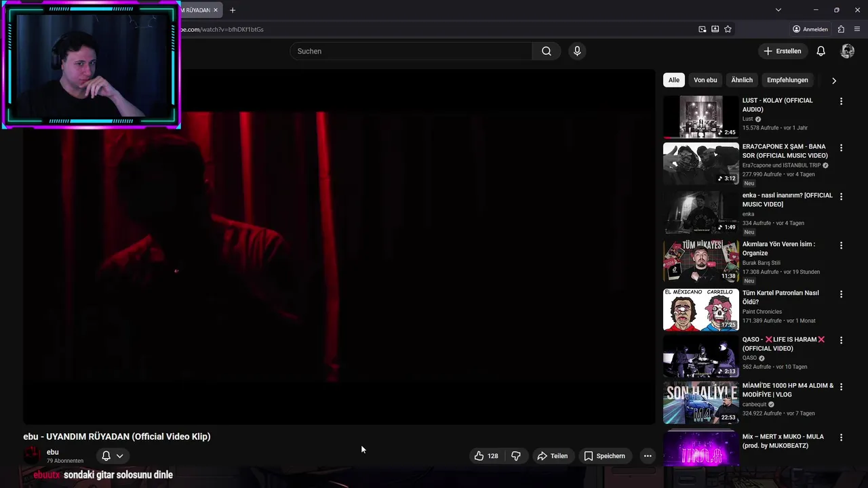Open options for LUST - KOLAY video
Viewport: 868px width, 488px height.
point(841,101)
